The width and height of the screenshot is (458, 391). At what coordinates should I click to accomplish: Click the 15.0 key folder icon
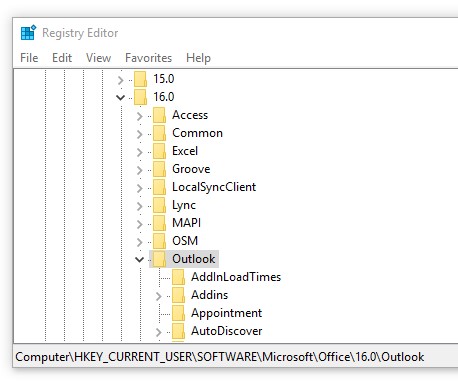point(141,79)
